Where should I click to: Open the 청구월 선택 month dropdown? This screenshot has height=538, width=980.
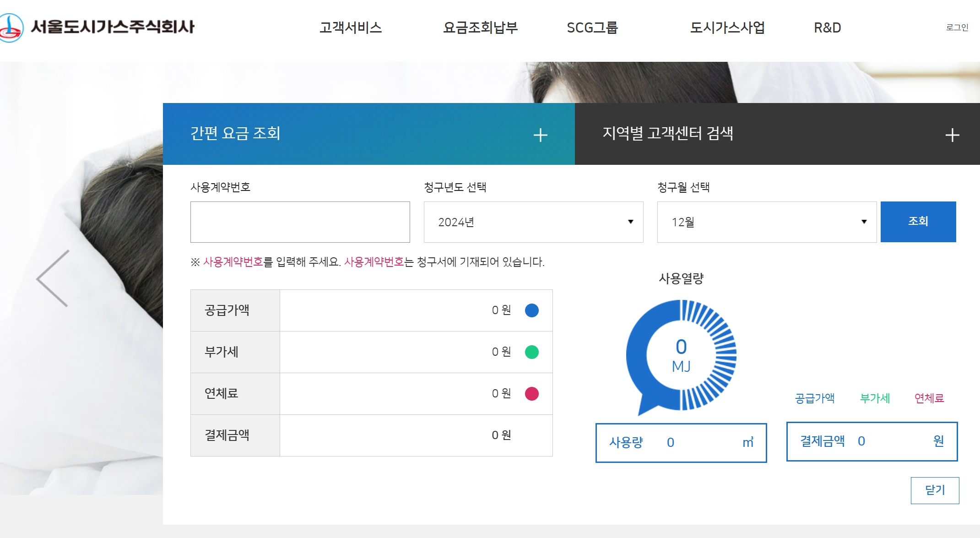[x=766, y=222]
